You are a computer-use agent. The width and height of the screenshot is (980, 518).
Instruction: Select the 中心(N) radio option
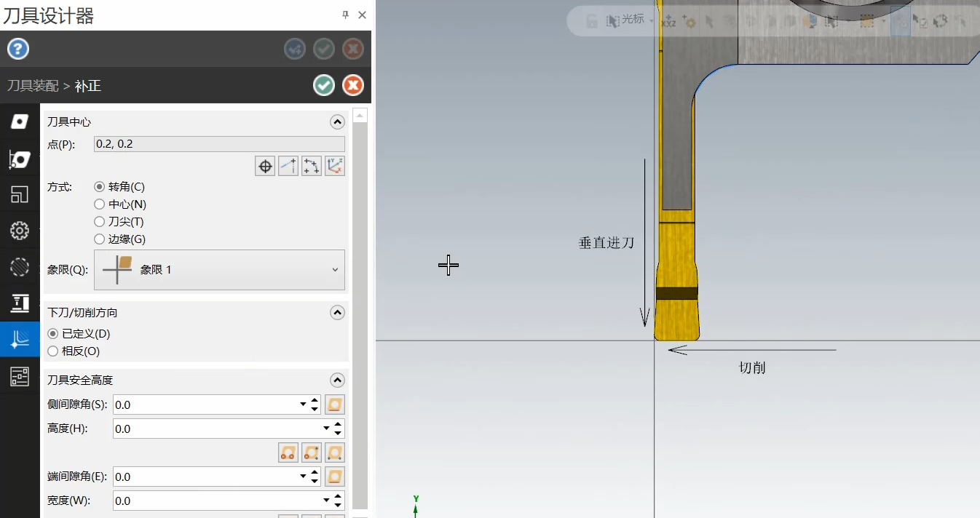(x=120, y=204)
